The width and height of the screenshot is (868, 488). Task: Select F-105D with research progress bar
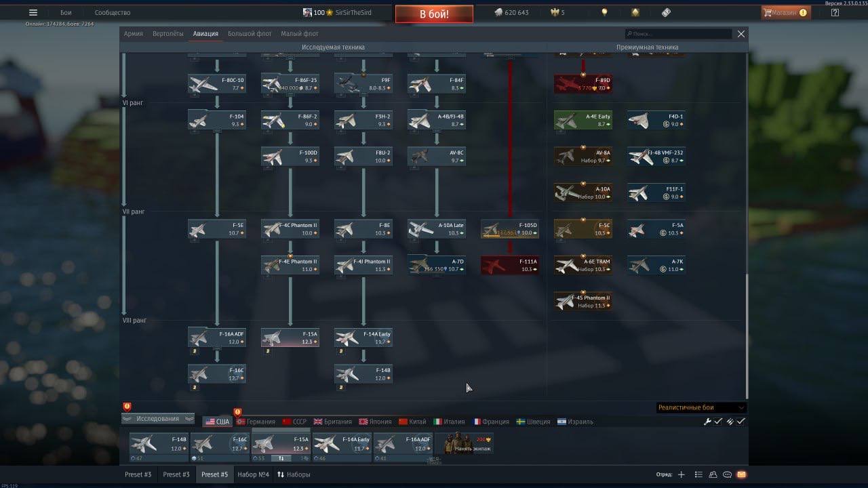tap(510, 229)
